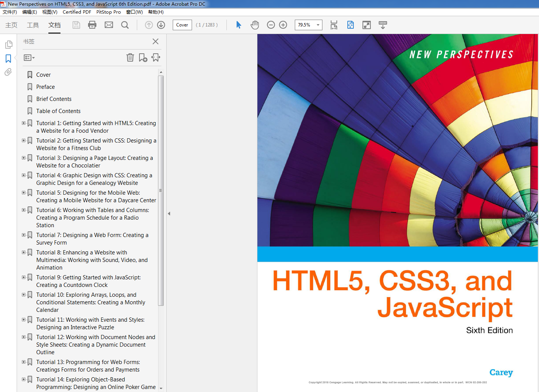This screenshot has width=539, height=392.
Task: Choose the Selection arrow tool
Action: 239,25
